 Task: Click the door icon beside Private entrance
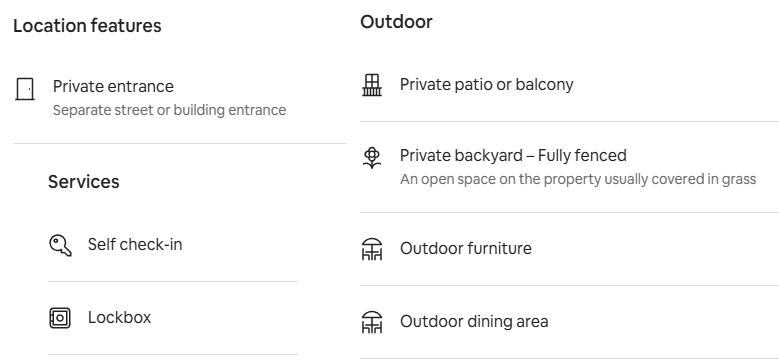pos(24,89)
